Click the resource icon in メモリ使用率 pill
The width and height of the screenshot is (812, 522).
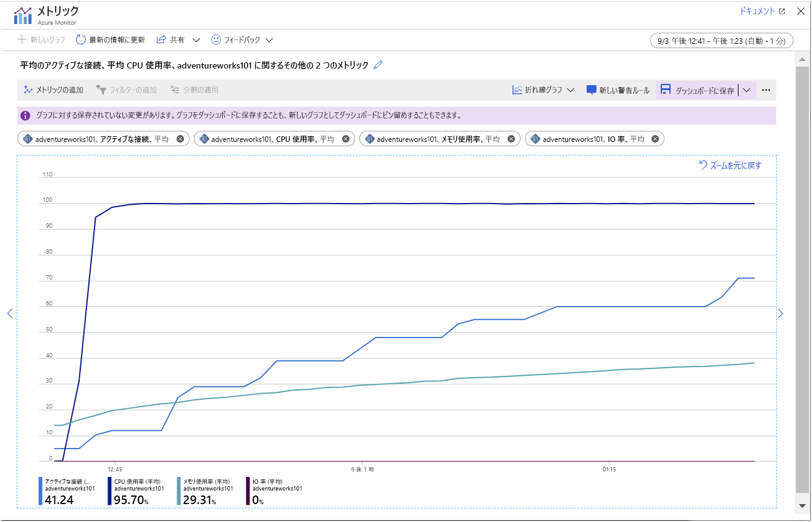(370, 139)
